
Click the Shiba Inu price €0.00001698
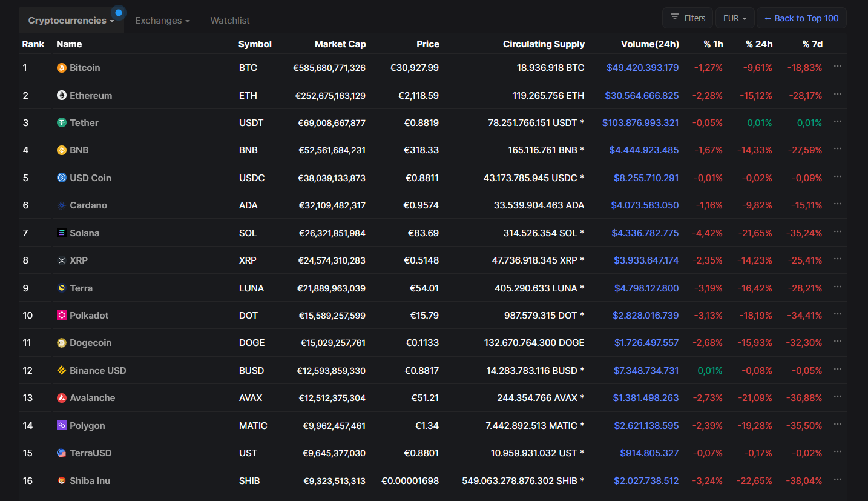click(410, 481)
